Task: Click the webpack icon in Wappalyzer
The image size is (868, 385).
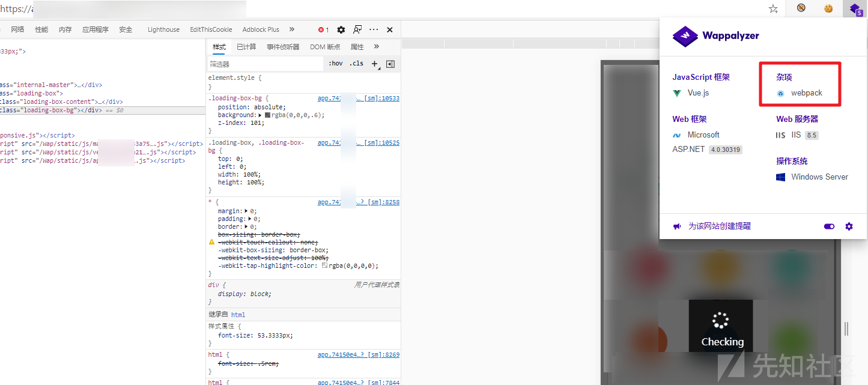Action: [780, 93]
